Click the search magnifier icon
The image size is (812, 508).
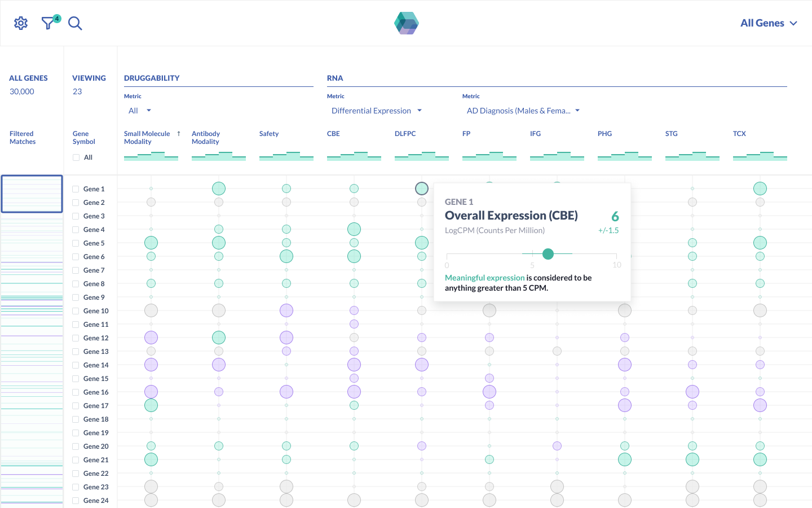[x=75, y=23]
